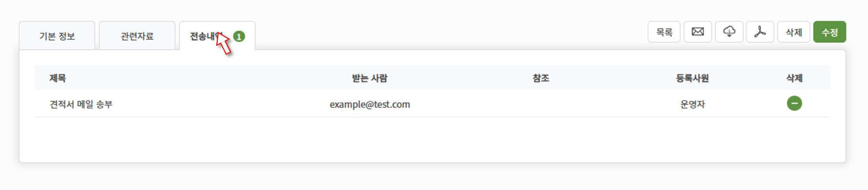The height and width of the screenshot is (190, 868).
Task: Click the empty 참조 cell in row
Action: click(x=541, y=104)
